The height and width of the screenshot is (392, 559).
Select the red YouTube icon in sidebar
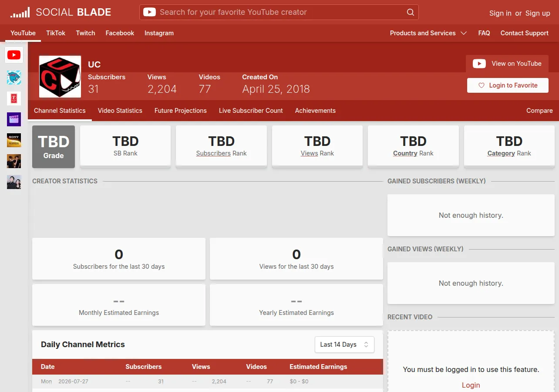pos(14,55)
